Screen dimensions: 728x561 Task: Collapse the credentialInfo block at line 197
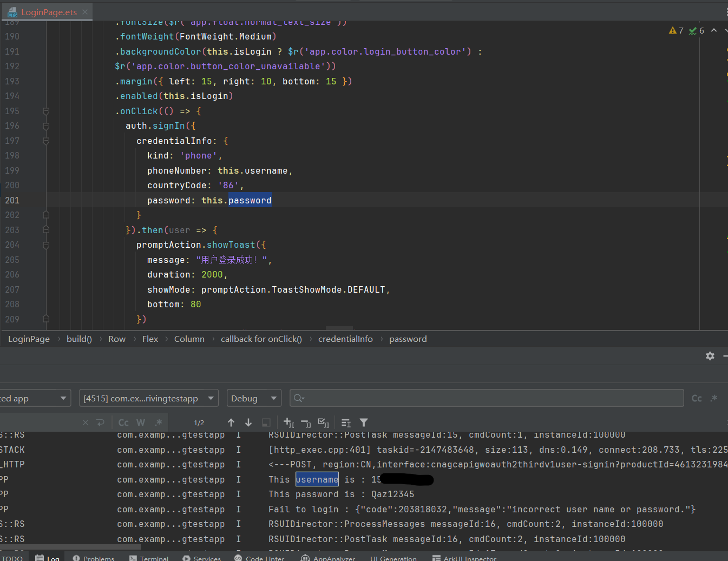[x=46, y=141]
